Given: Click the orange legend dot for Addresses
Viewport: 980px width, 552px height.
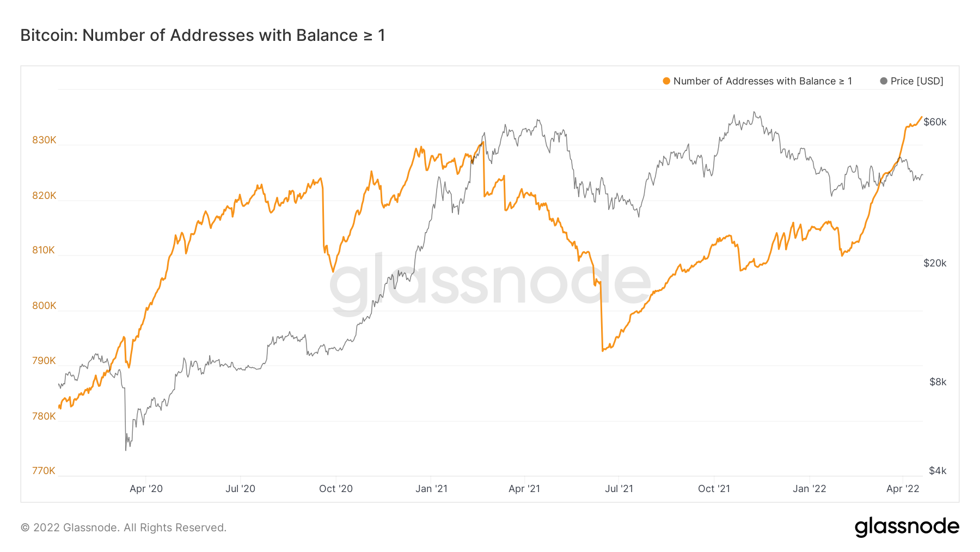Looking at the screenshot, I should (x=666, y=81).
